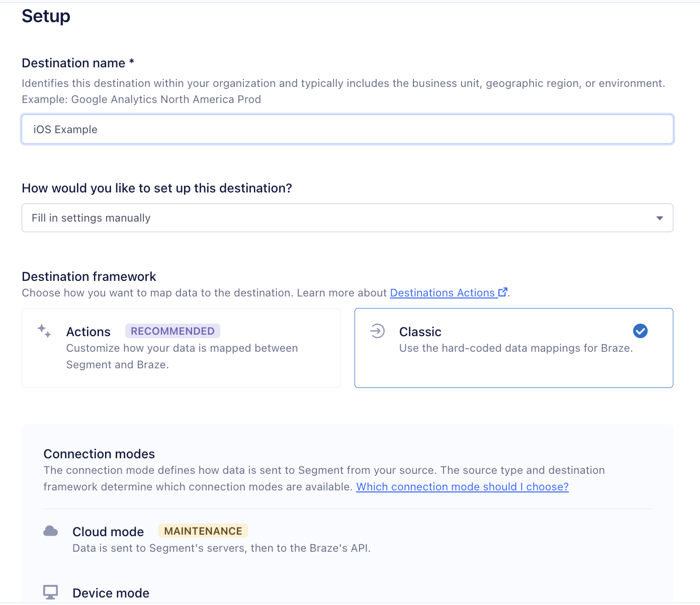The width and height of the screenshot is (700, 605).
Task: Select the Classic framework card
Action: click(513, 348)
